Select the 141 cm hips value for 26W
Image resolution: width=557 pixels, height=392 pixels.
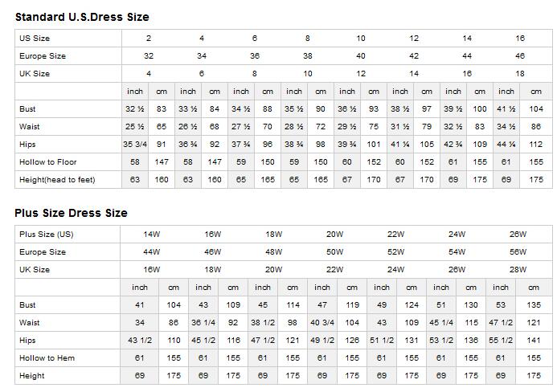coord(534,341)
